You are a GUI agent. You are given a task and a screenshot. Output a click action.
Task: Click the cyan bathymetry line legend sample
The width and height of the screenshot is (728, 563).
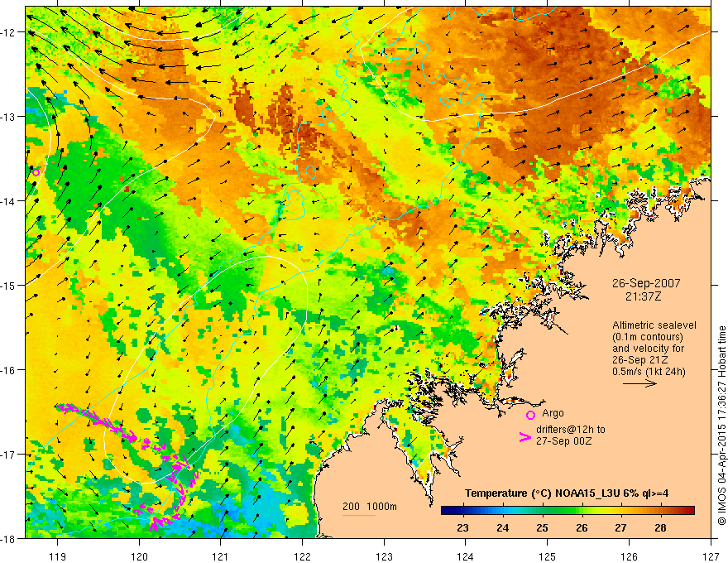[x=359, y=515]
